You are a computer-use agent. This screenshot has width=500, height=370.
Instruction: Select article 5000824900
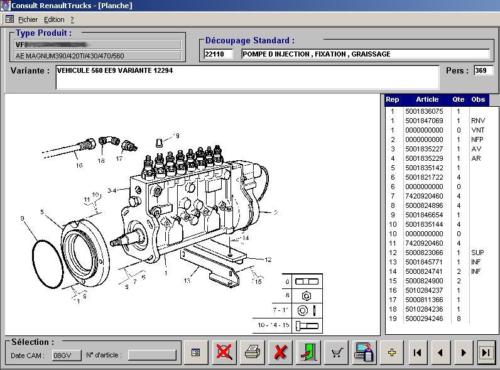pyautogui.click(x=424, y=281)
